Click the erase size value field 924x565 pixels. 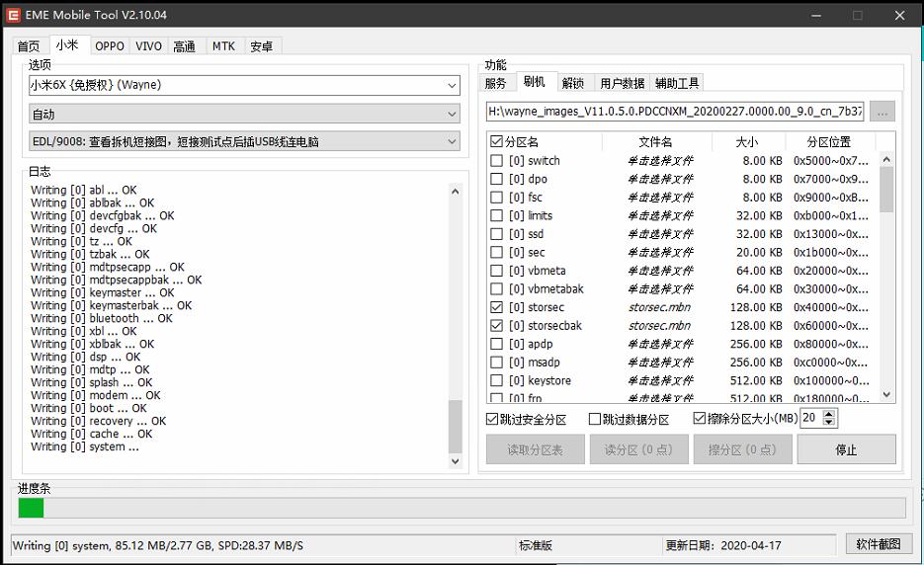coord(811,418)
